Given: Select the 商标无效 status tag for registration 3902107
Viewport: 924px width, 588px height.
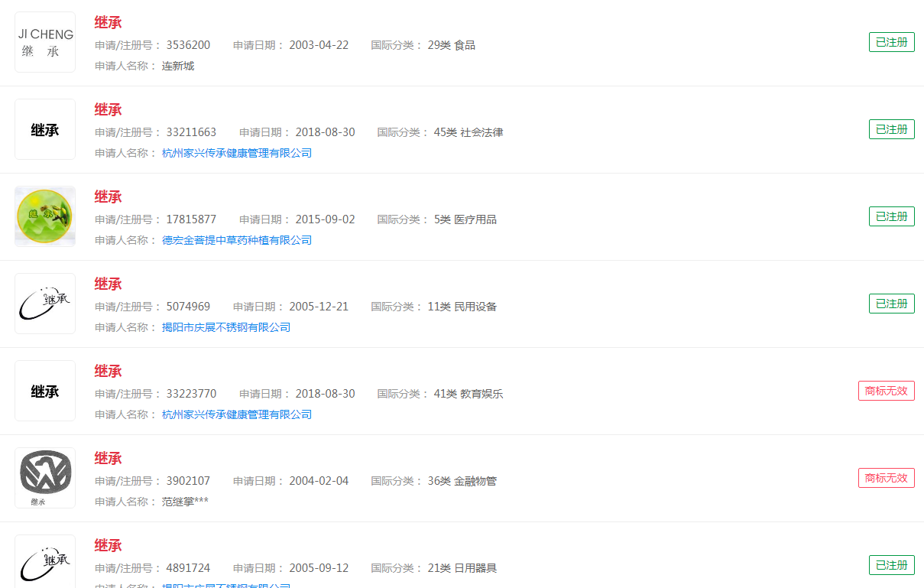Looking at the screenshot, I should tap(886, 478).
